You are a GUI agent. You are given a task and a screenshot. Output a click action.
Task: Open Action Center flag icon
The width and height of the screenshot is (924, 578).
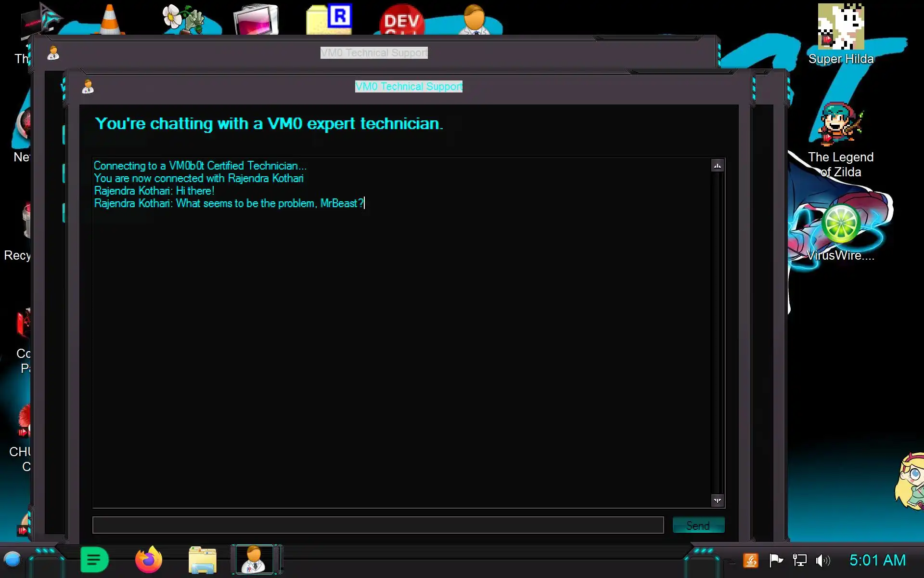[x=776, y=560]
